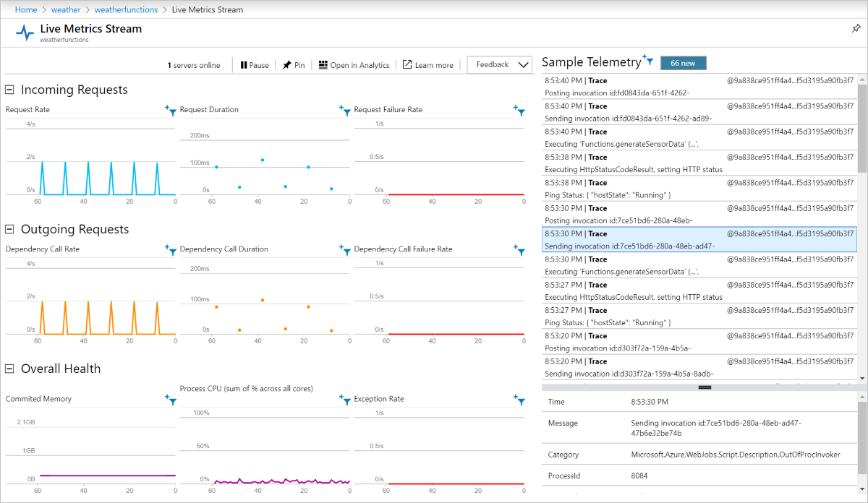Pause the live metrics stream
This screenshot has width=868, height=503.
point(254,64)
